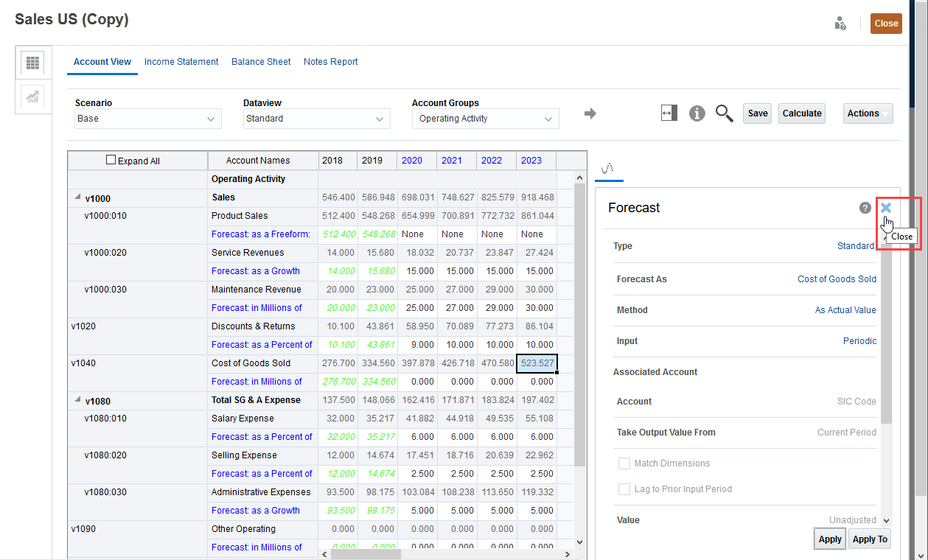The height and width of the screenshot is (560, 928).
Task: Open Cost of Goods Sold forecast link
Action: [257, 382]
